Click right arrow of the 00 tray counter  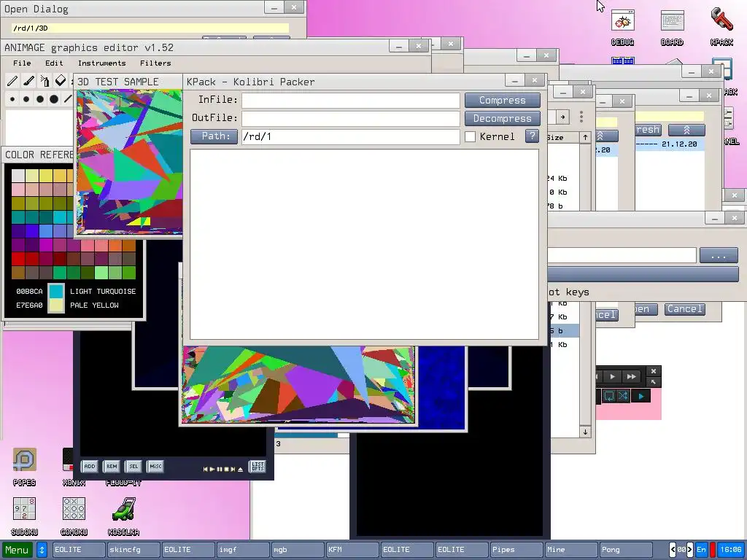pos(689,550)
